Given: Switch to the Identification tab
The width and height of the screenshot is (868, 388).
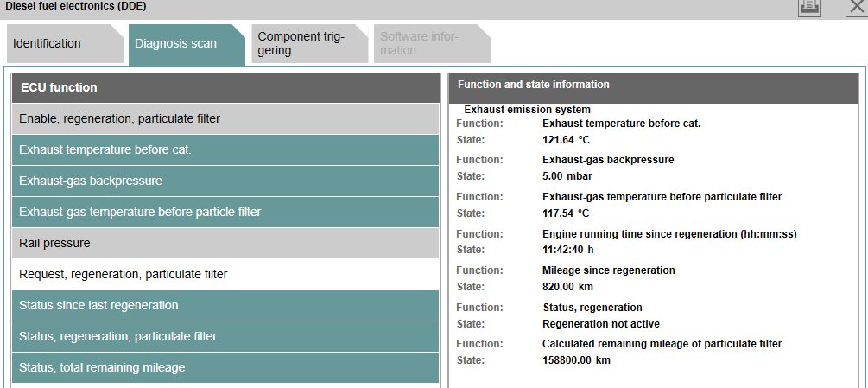Looking at the screenshot, I should pos(65,44).
